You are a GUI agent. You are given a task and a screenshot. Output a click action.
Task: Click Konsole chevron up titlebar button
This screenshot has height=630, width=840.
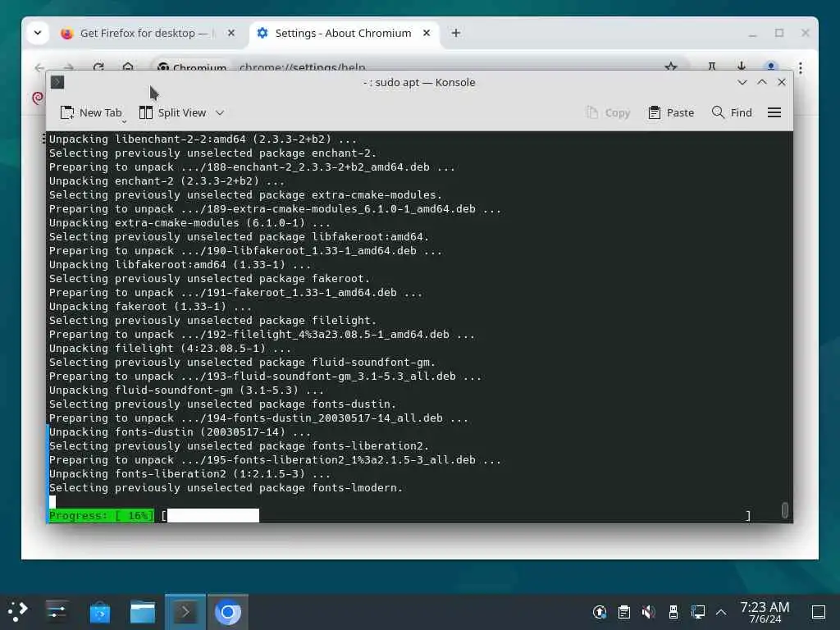762,82
